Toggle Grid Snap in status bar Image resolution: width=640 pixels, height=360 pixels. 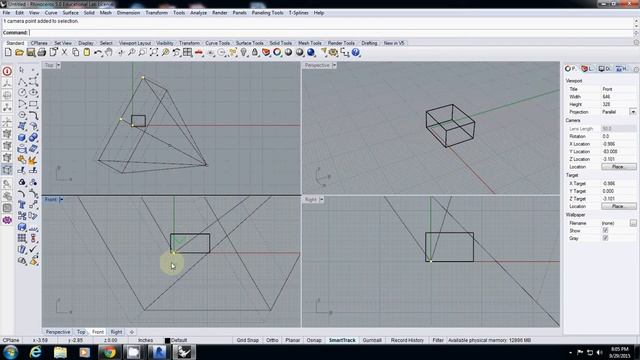[x=248, y=340]
